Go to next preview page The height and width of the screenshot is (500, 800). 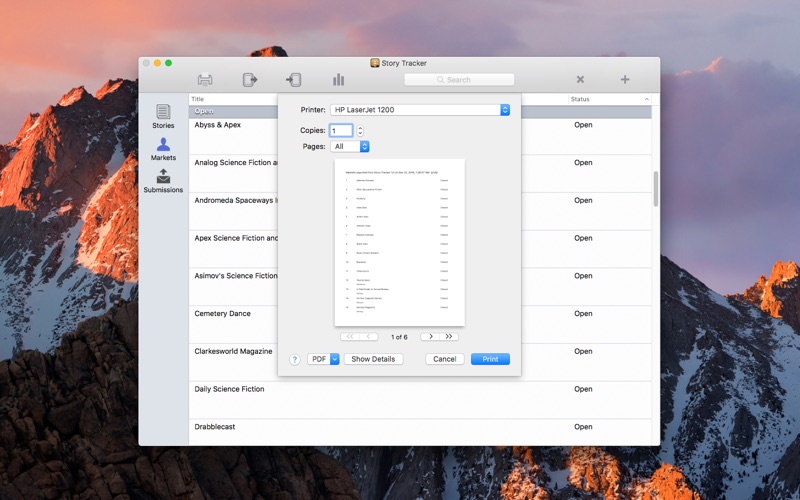click(430, 337)
